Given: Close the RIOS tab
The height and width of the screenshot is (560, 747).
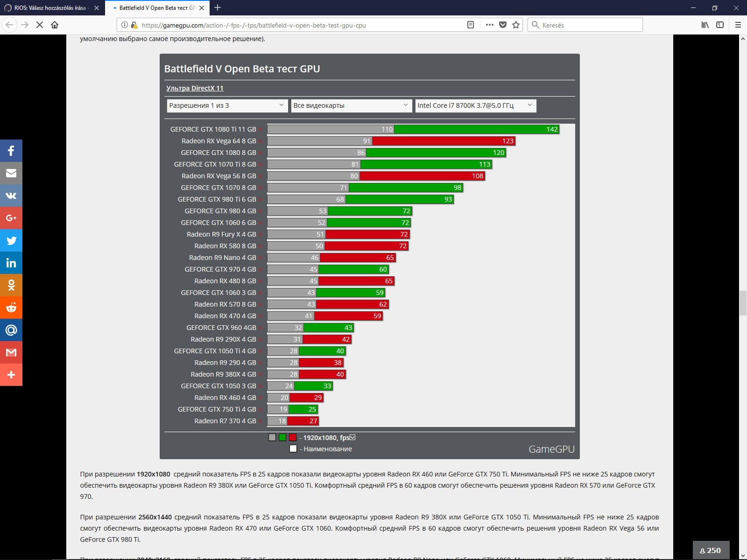Looking at the screenshot, I should (x=97, y=8).
